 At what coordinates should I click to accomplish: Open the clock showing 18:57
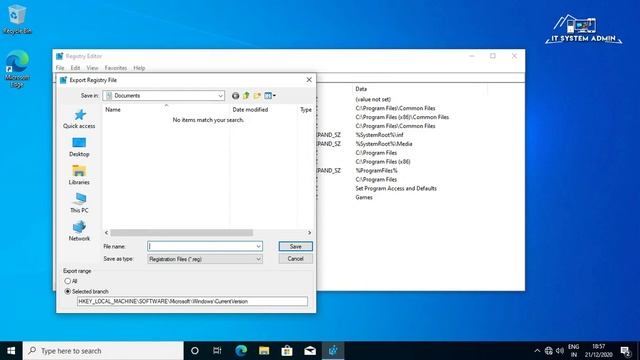click(x=598, y=351)
